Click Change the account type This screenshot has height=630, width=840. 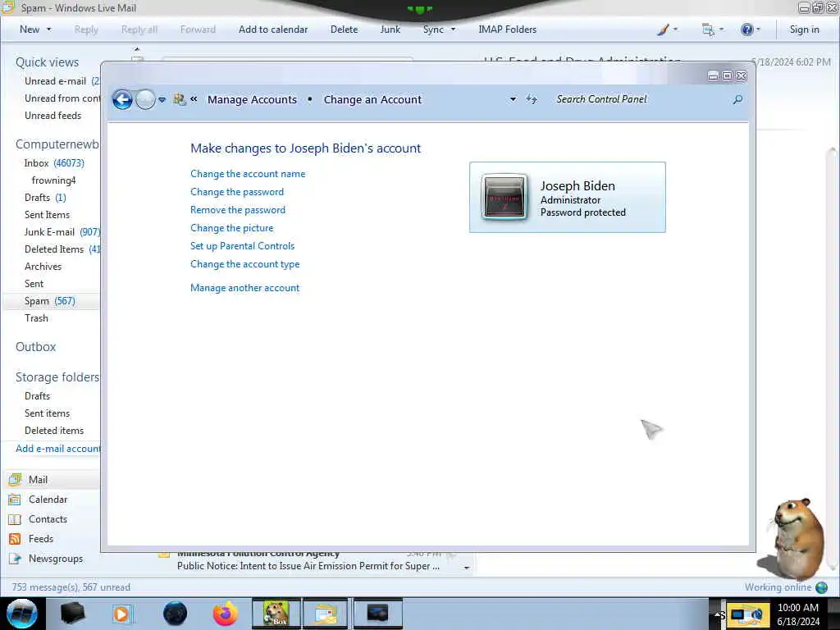tap(244, 264)
